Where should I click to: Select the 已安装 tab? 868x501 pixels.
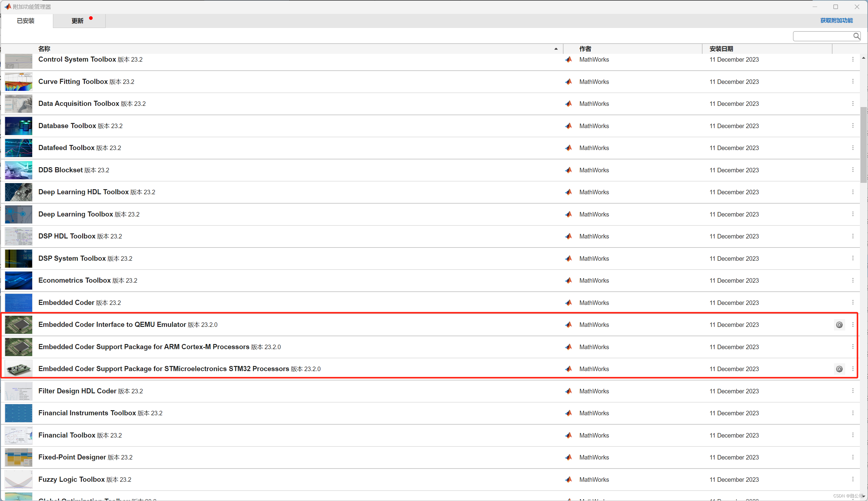point(26,21)
